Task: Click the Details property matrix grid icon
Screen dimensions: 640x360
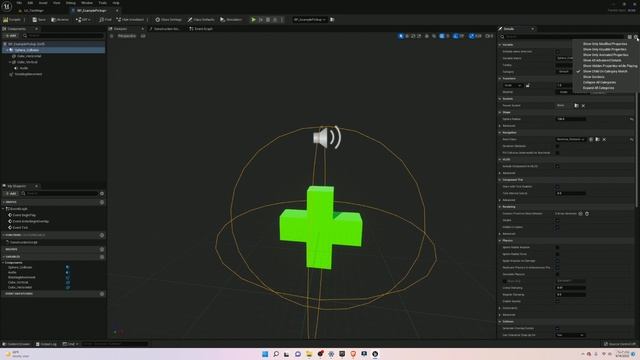Action: click(x=629, y=37)
